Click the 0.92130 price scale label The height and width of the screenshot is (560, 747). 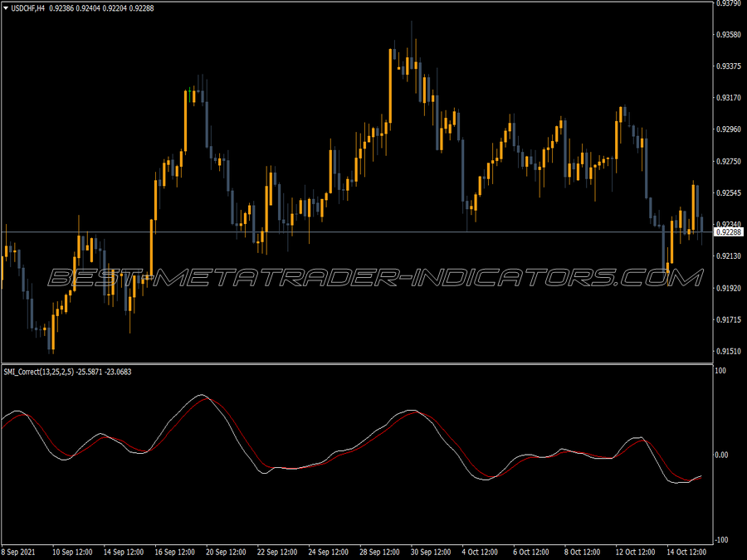(729, 256)
